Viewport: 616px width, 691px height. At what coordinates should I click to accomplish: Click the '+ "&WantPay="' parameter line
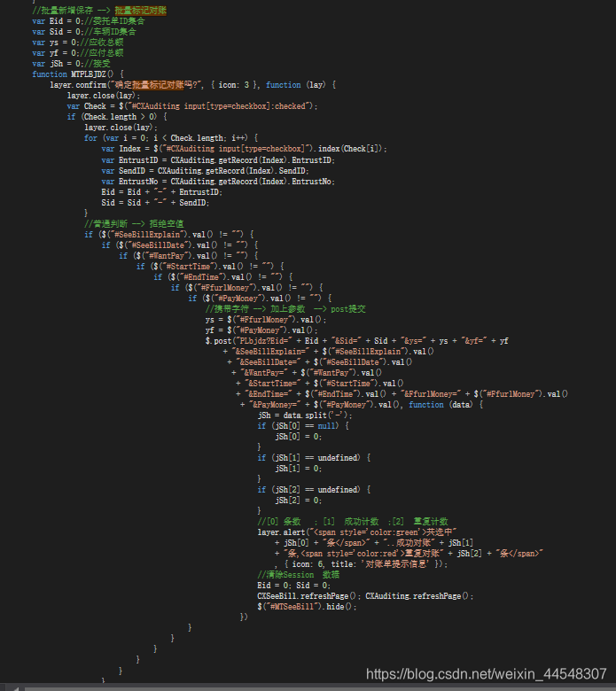307,372
